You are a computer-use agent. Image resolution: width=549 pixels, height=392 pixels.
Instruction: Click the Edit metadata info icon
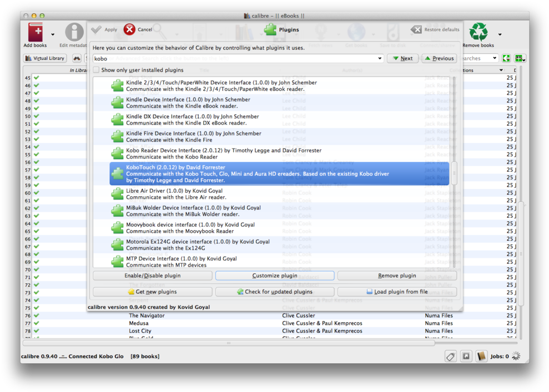(74, 33)
